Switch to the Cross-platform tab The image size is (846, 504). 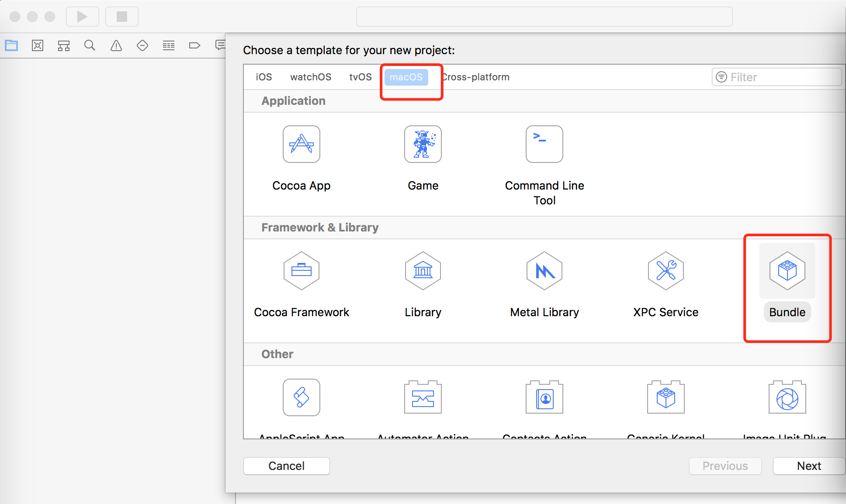475,77
